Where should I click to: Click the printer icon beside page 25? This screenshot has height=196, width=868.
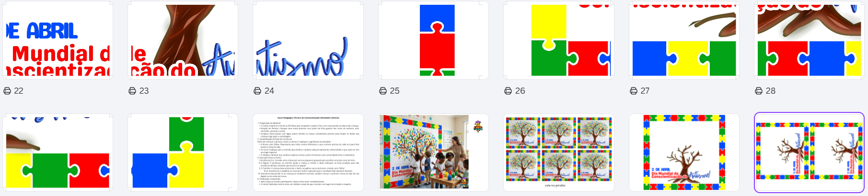tap(383, 91)
